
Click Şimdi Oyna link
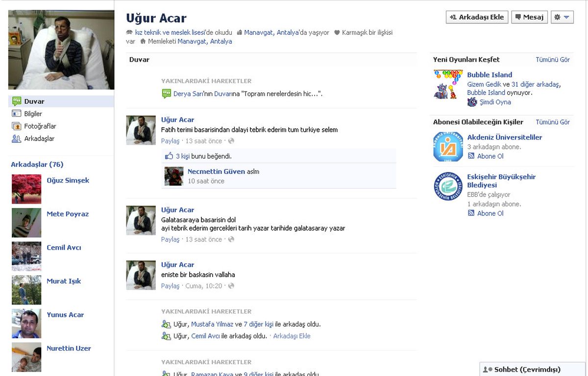tap(495, 102)
